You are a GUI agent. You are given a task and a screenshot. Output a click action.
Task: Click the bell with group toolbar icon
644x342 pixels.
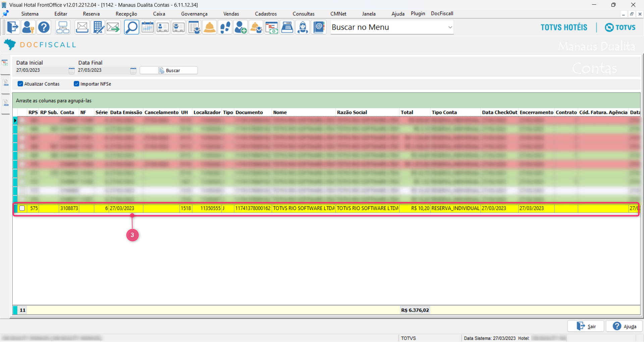256,27
